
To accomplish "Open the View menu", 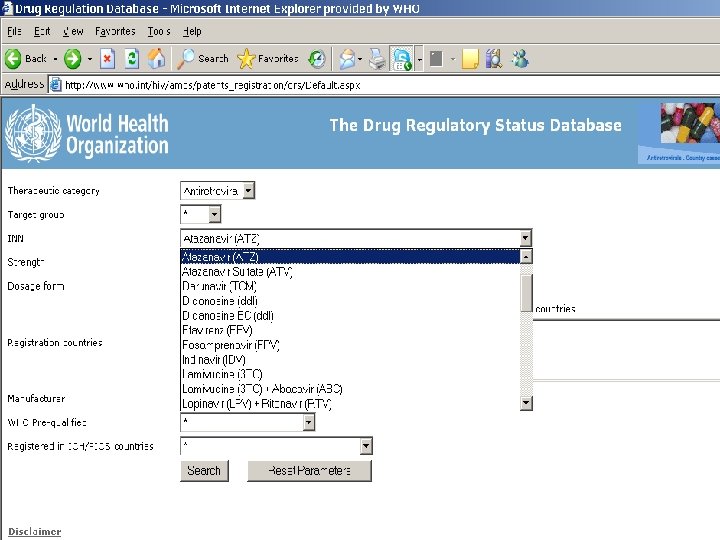I will click(73, 31).
